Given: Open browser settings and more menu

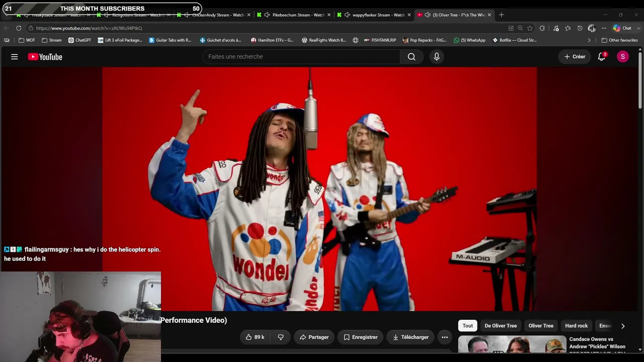Looking at the screenshot, I should coord(604,28).
